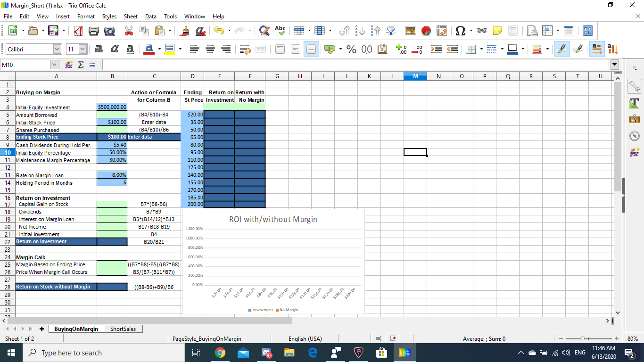Image resolution: width=644 pixels, height=362 pixels.
Task: Open the Borders dropdown arrow
Action: click(x=481, y=49)
